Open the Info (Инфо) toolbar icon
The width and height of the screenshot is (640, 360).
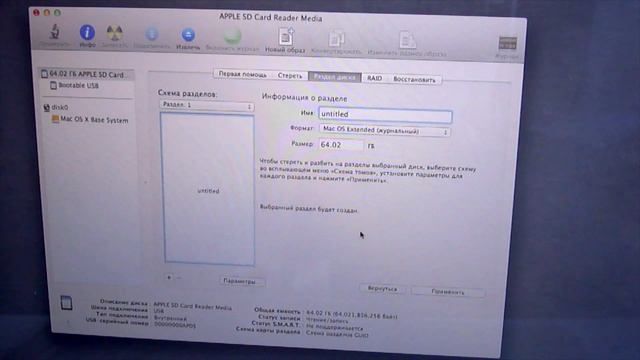click(87, 33)
